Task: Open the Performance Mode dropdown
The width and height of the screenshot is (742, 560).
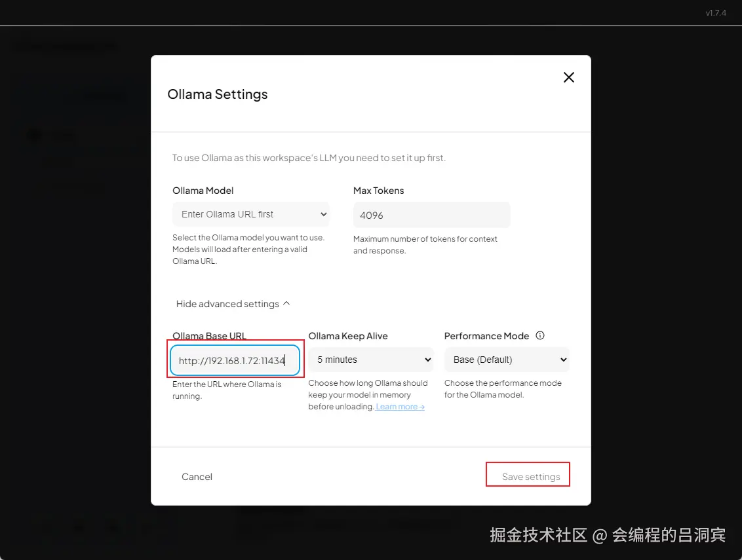Action: pos(507,360)
